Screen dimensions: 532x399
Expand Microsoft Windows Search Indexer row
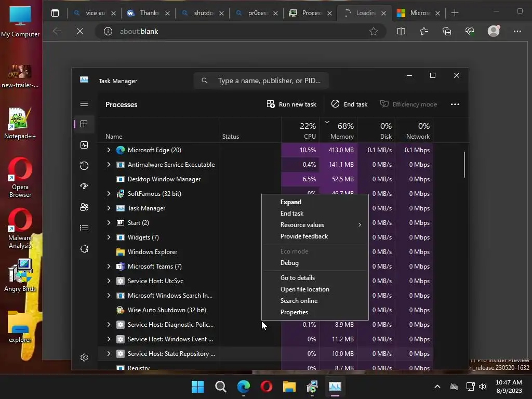[x=109, y=295]
